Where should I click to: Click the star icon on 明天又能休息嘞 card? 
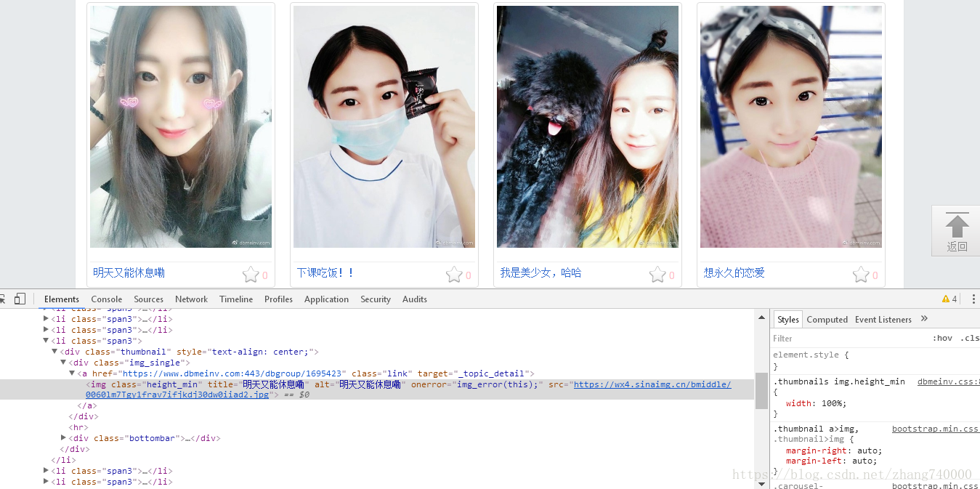[x=251, y=274]
